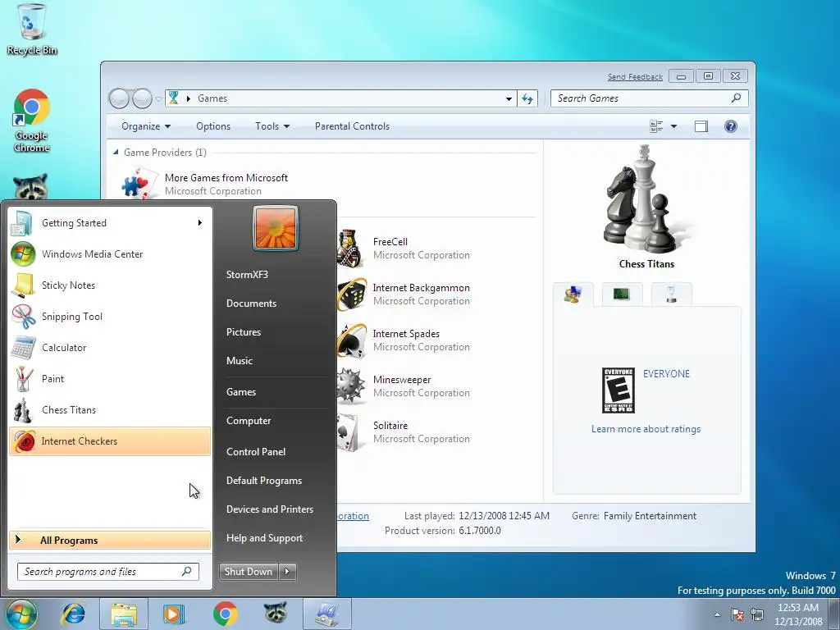Click the clock in the taskbar

pos(798,614)
